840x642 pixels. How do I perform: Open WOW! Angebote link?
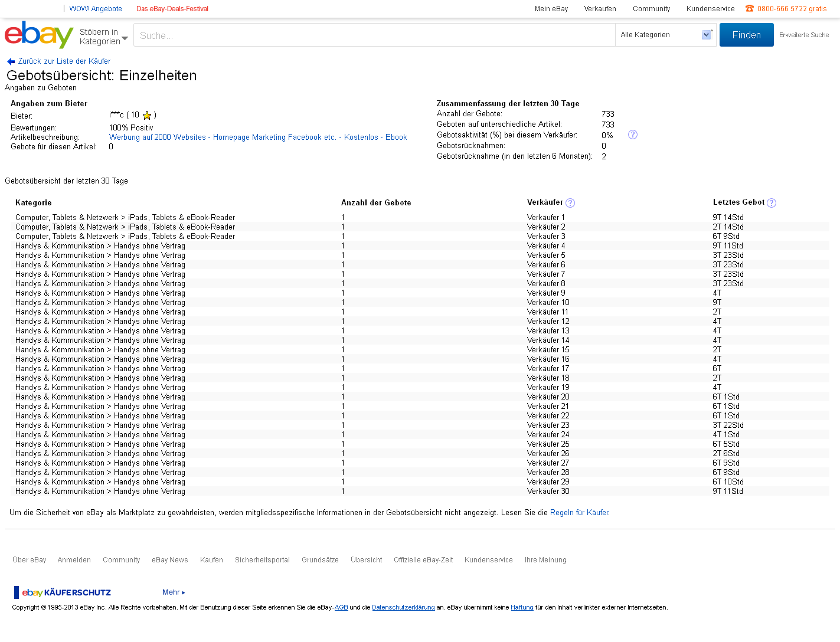(x=96, y=9)
